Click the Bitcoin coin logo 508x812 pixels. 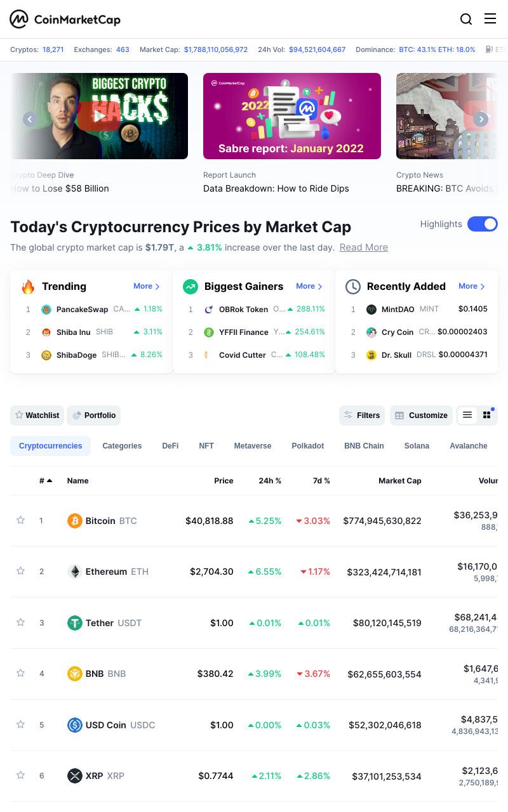[75, 521]
